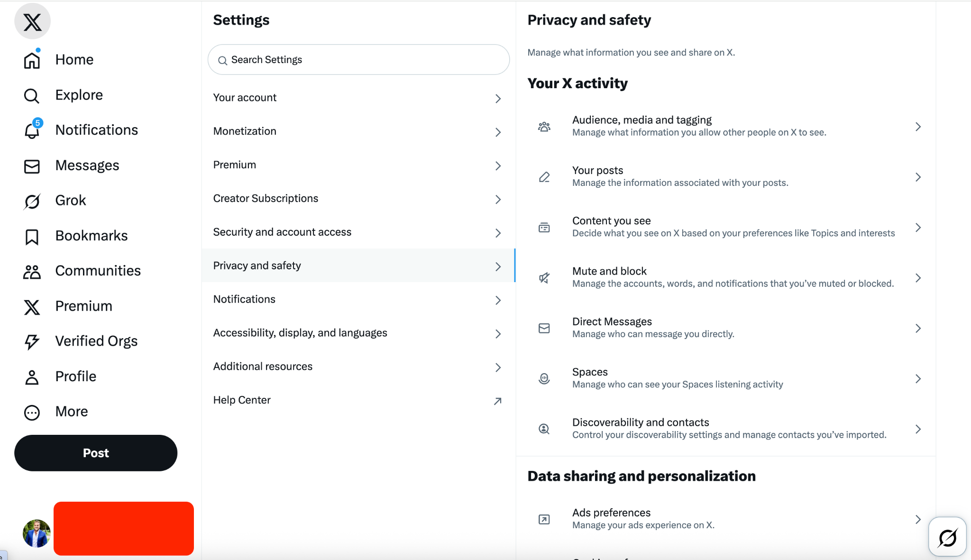
Task: Click the profile avatar thumbnail
Action: point(37,533)
